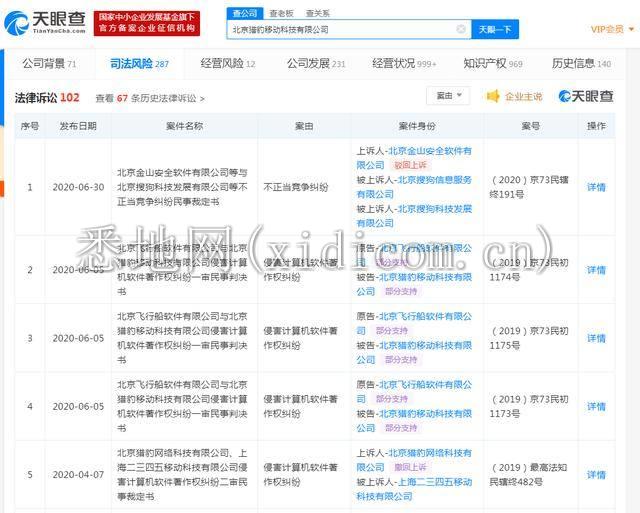Image resolution: width=640 pixels, height=513 pixels.
Task: Select case name in row 5
Action: tap(182, 475)
